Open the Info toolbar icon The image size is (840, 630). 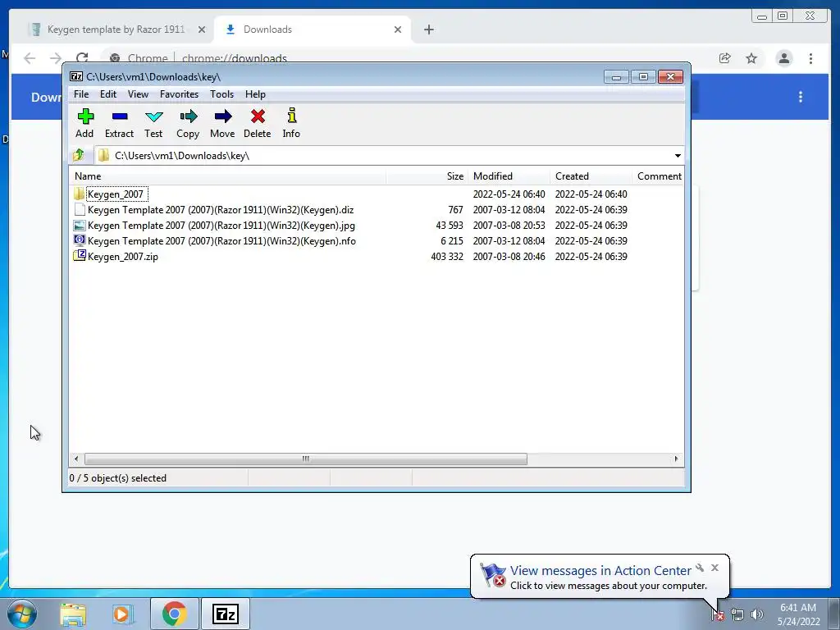coord(291,116)
